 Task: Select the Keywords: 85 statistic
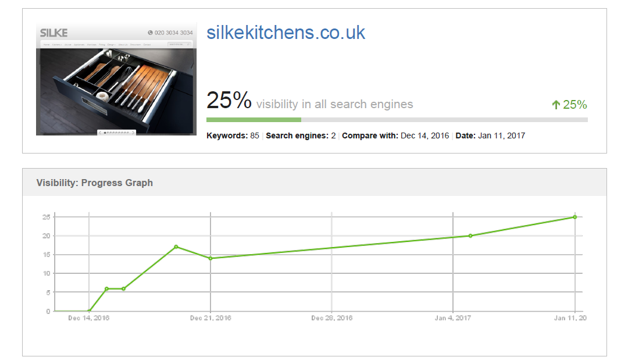(x=233, y=135)
